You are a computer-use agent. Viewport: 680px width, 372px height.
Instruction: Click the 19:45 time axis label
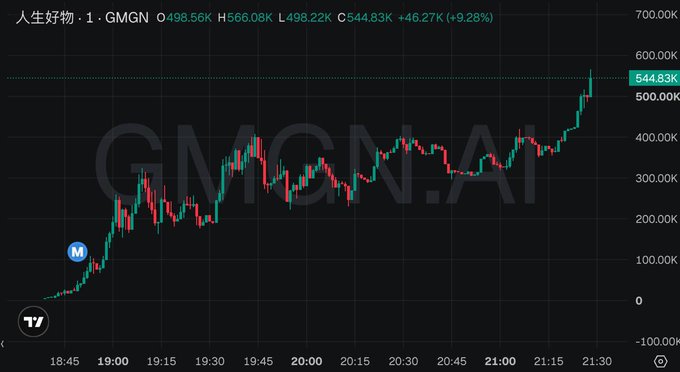pos(258,361)
